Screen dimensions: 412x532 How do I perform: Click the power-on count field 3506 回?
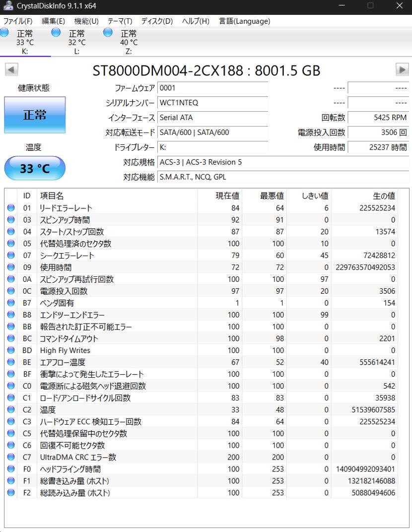pos(378,133)
